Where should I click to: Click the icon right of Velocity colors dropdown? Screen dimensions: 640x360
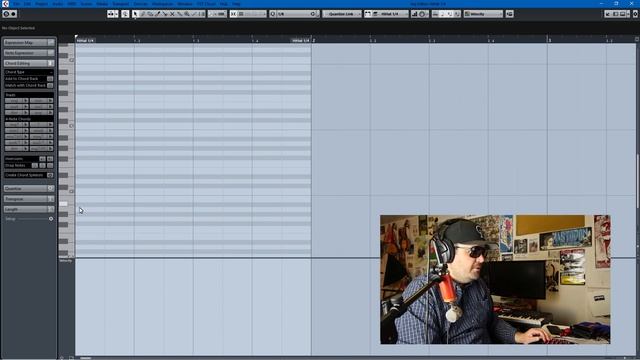(x=509, y=14)
